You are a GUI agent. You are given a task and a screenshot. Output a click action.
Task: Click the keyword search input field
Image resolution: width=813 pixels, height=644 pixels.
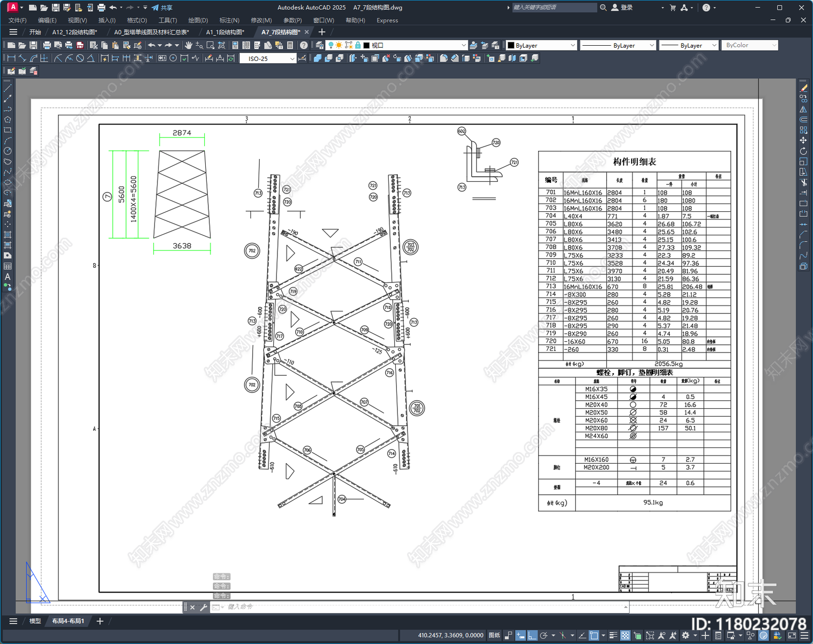[x=554, y=8]
